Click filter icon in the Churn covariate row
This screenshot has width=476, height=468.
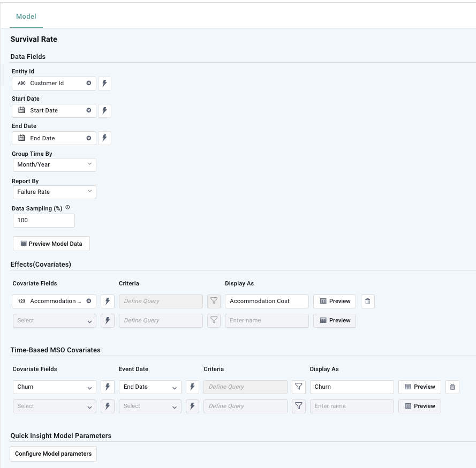point(299,387)
